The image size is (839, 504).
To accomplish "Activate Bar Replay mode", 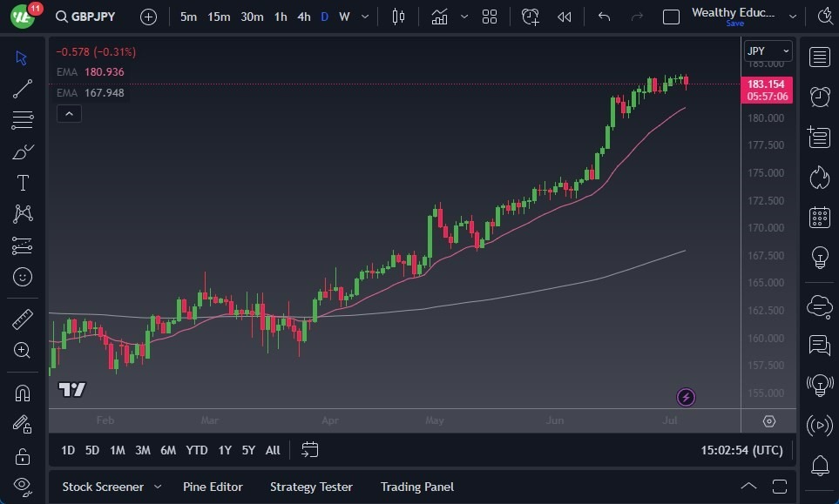I will click(563, 16).
